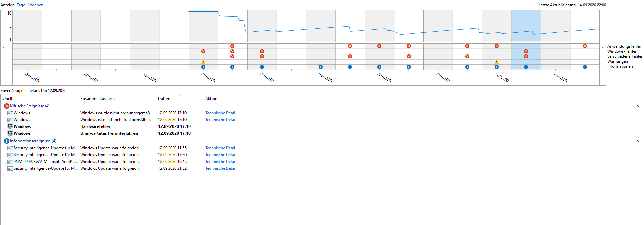Select the Windows icon on the Hardwarefehler row
Image resolution: width=644 pixels, height=225 pixels.
pyautogui.click(x=10, y=126)
